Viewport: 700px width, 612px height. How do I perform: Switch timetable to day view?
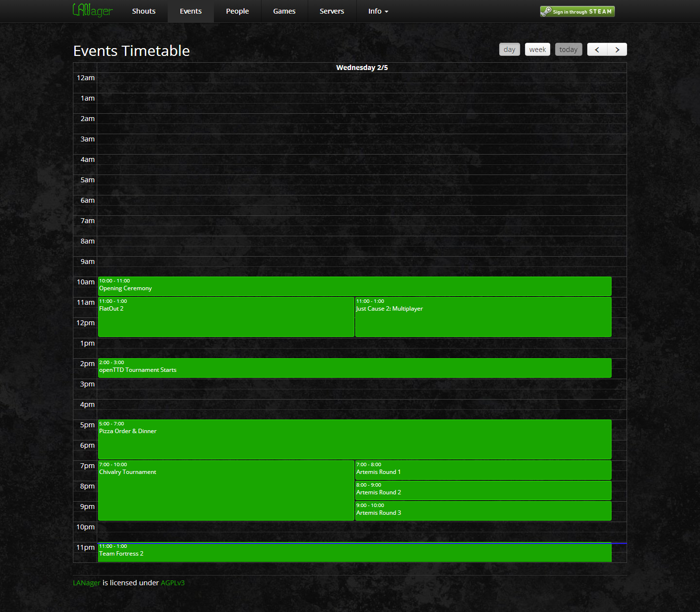tap(509, 50)
